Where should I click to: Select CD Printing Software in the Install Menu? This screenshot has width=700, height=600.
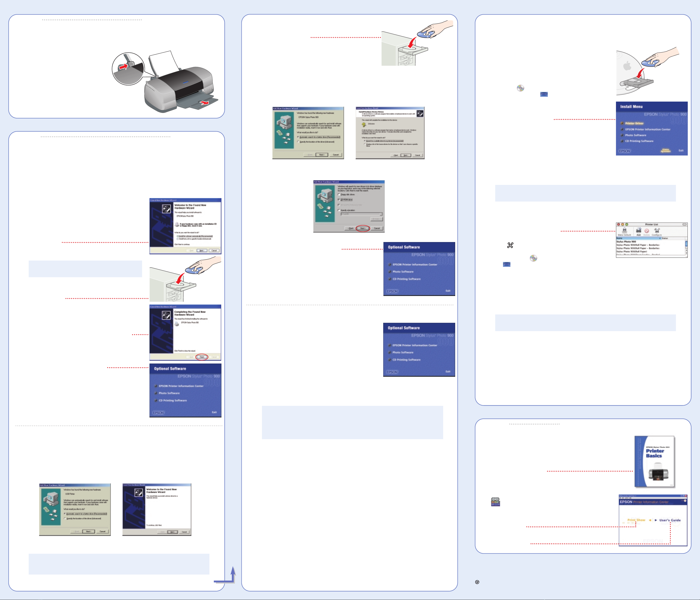coord(639,141)
